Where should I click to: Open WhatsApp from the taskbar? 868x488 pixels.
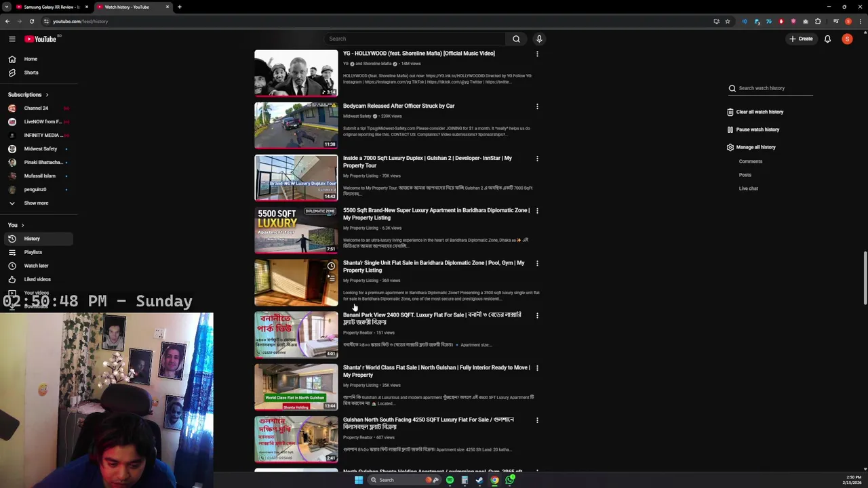pyautogui.click(x=509, y=480)
